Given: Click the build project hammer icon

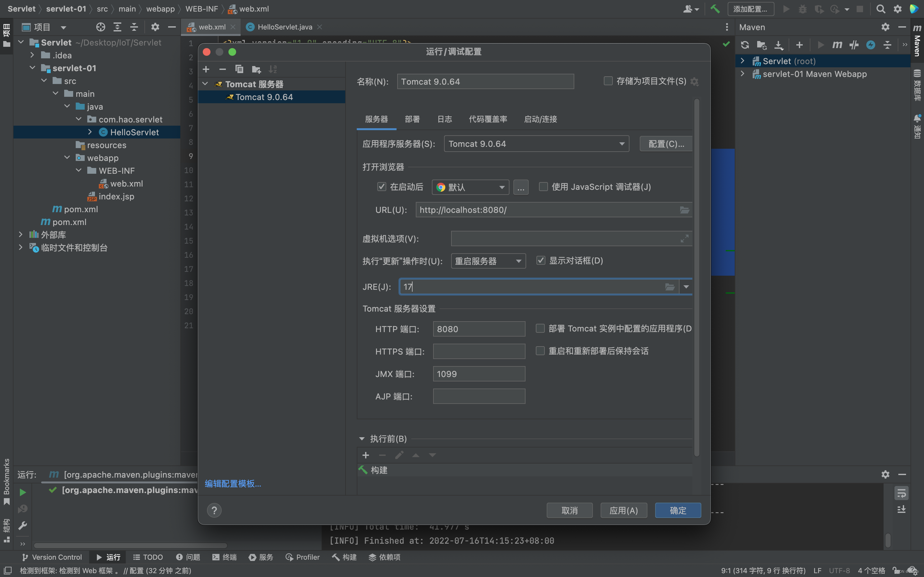Looking at the screenshot, I should click(715, 9).
